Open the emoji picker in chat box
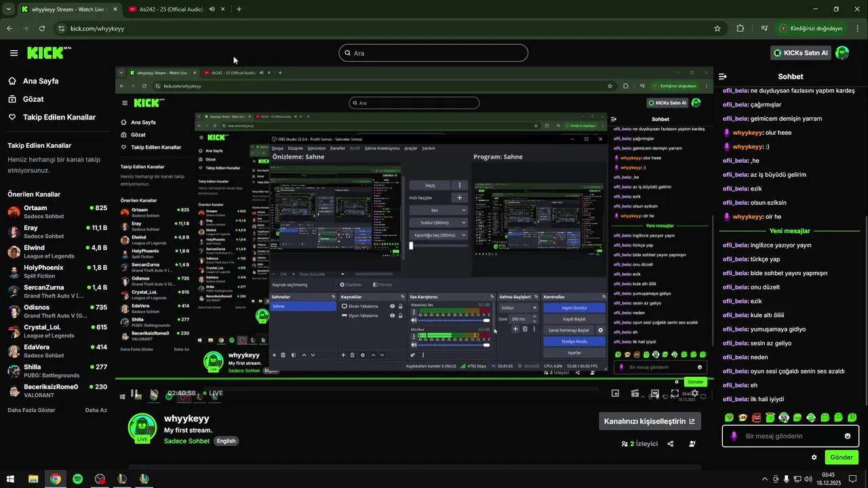The width and height of the screenshot is (868, 488). click(x=848, y=436)
